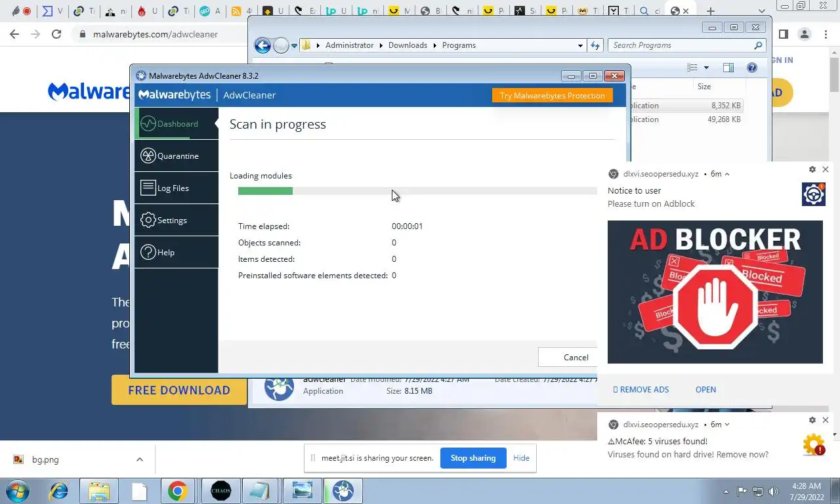Click OPEN in the notification
The image size is (840, 504).
point(705,389)
